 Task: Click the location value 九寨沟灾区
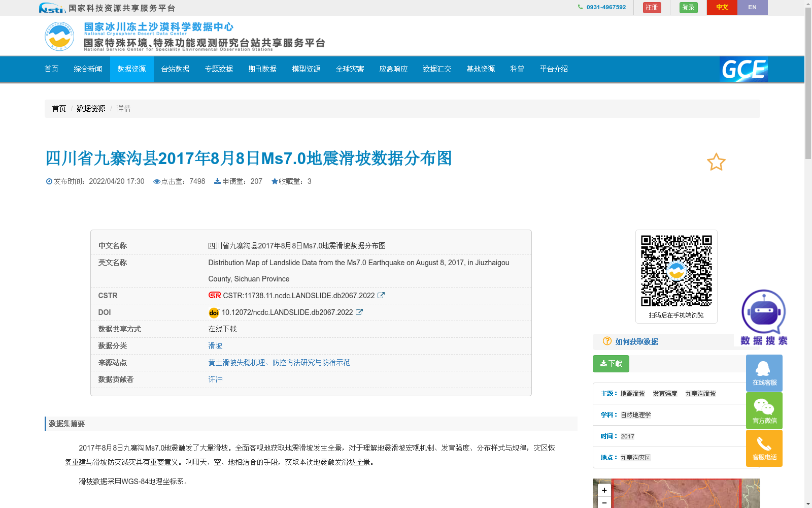tap(635, 458)
